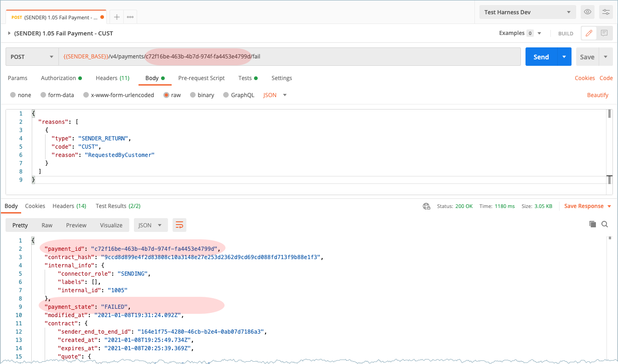
Task: Toggle the wrap lines icon in response
Action: coord(179,225)
